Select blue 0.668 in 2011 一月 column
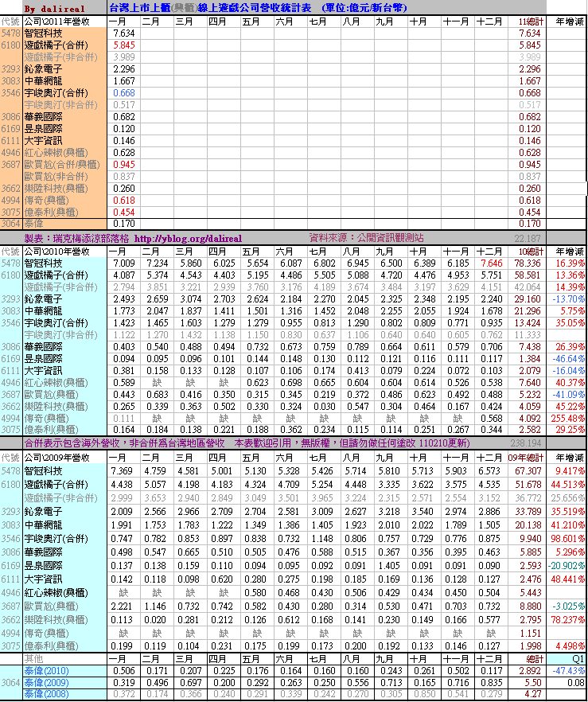 tap(124, 93)
